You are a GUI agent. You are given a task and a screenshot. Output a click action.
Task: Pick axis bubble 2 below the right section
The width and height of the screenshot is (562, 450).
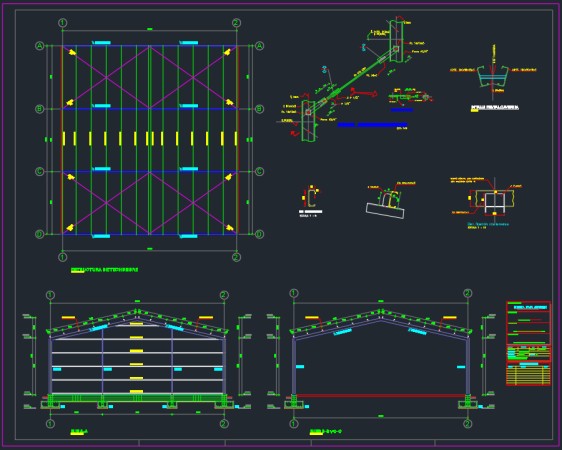pos(467,424)
